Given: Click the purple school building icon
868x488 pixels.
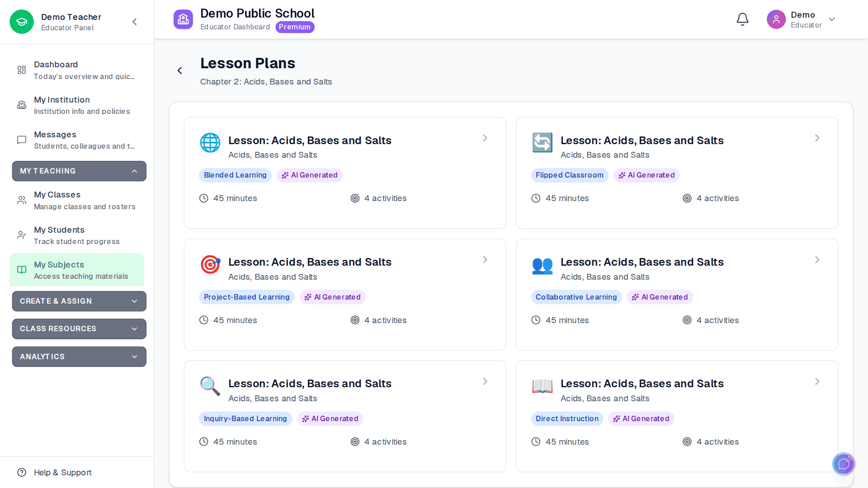Looking at the screenshot, I should (x=183, y=19).
